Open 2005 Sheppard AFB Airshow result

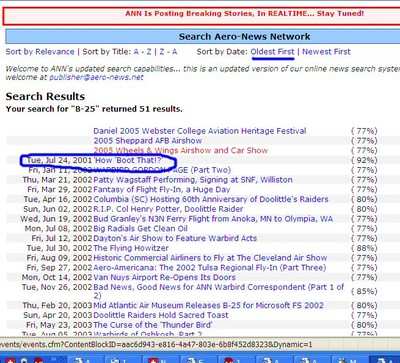pyautogui.click(x=148, y=141)
